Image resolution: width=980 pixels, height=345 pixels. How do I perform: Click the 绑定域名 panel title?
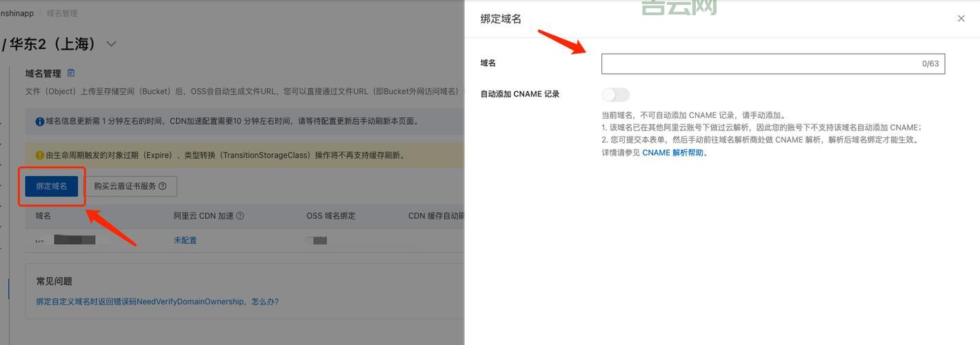tap(501, 19)
